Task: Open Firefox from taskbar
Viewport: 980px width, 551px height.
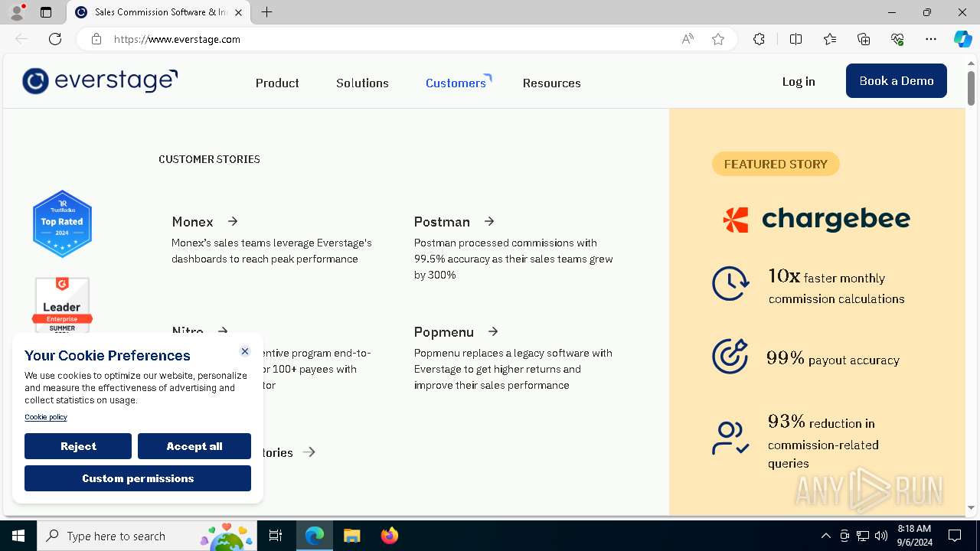Action: 389,536
